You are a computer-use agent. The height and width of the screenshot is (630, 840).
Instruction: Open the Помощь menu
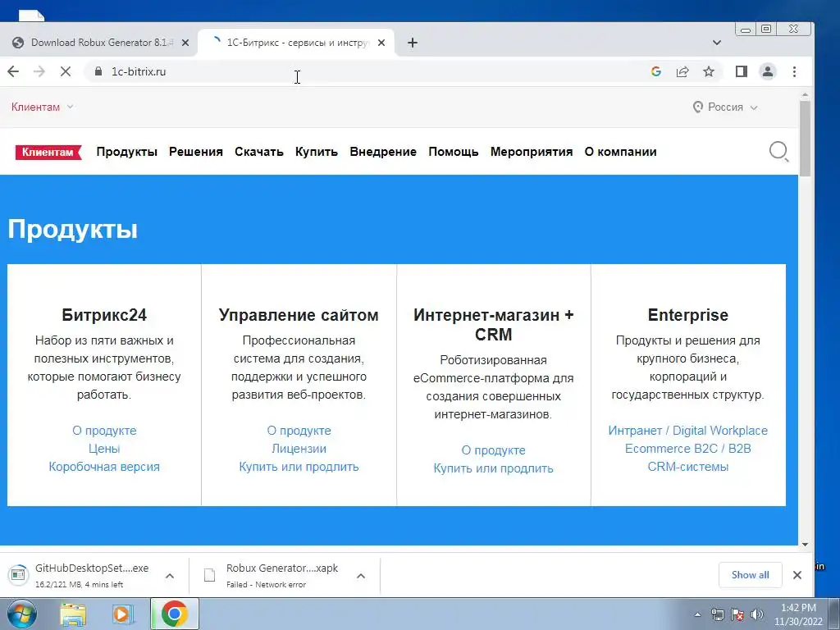[x=453, y=152]
